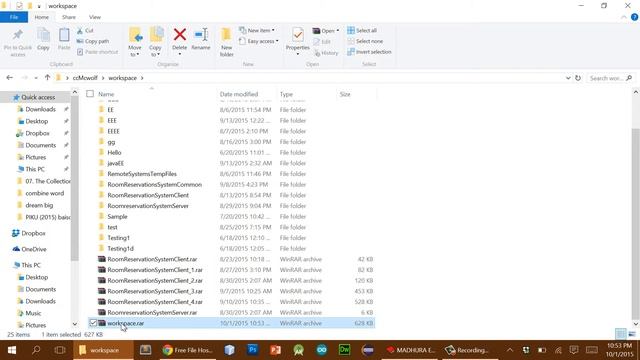
Task: Open Windows Start menu
Action: point(12,350)
